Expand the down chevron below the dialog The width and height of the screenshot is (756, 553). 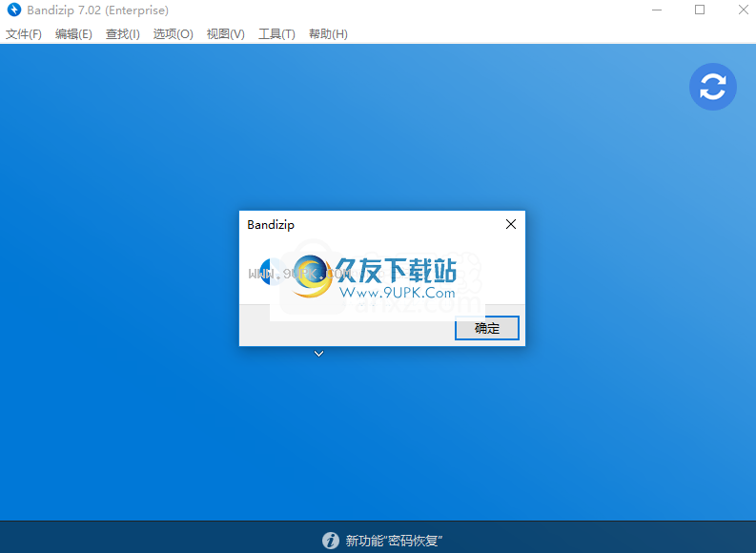click(318, 354)
